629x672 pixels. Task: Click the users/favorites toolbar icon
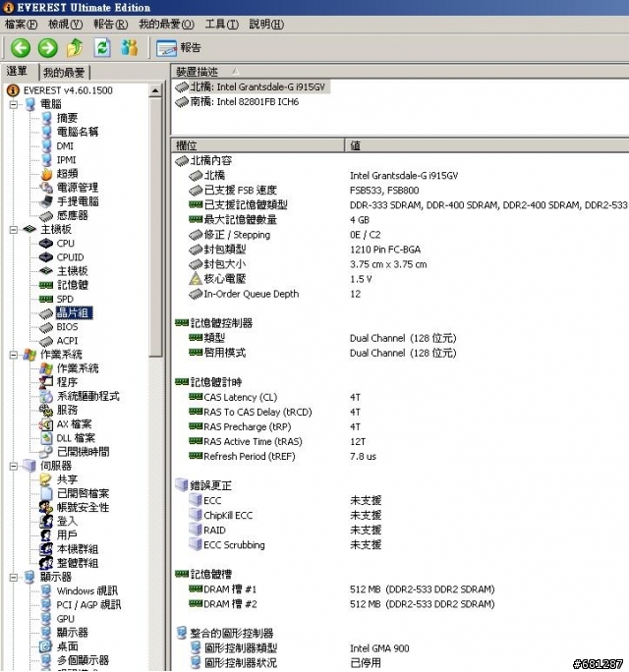pyautogui.click(x=129, y=47)
